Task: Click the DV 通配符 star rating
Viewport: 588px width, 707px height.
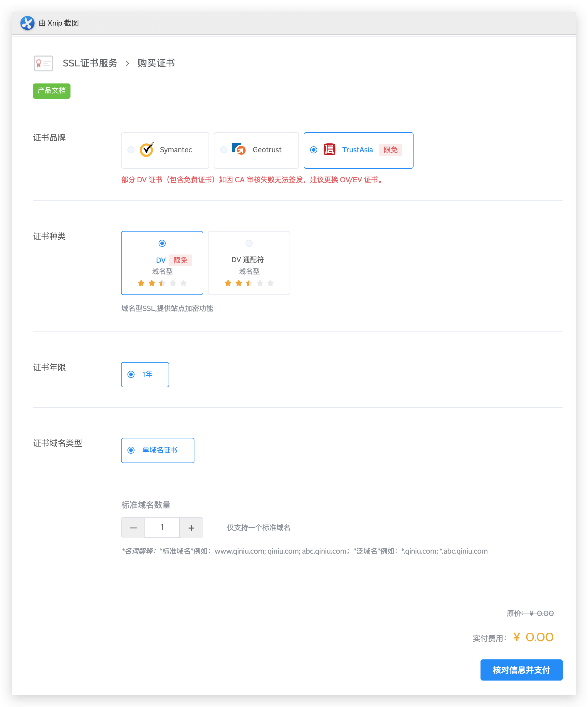Action: coord(249,283)
